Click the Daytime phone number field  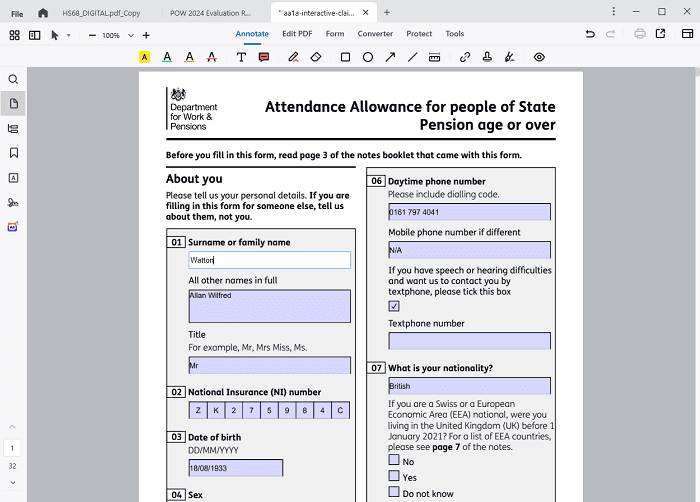469,212
